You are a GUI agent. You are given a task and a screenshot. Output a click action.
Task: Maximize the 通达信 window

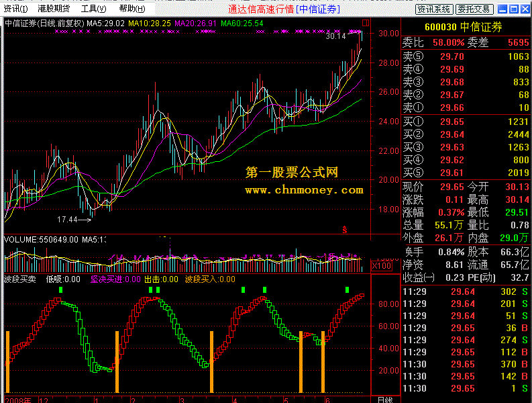point(514,9)
